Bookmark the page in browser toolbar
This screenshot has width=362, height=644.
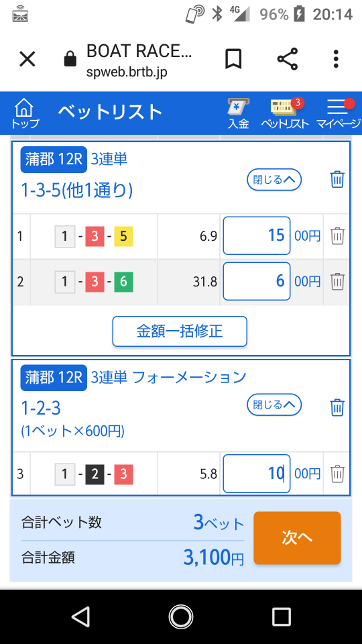[x=233, y=59]
